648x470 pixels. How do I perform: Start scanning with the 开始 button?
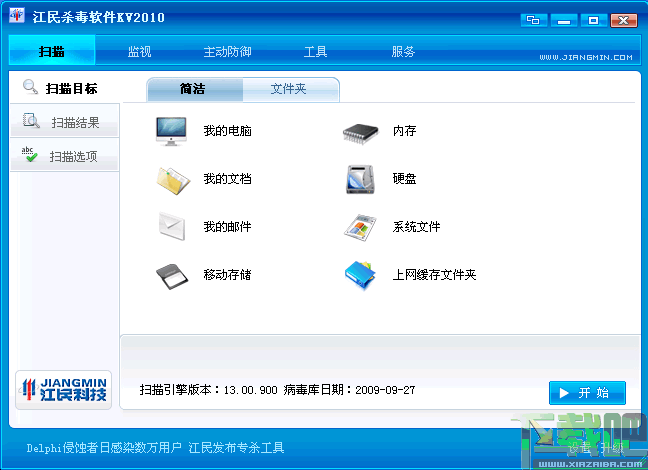click(587, 393)
